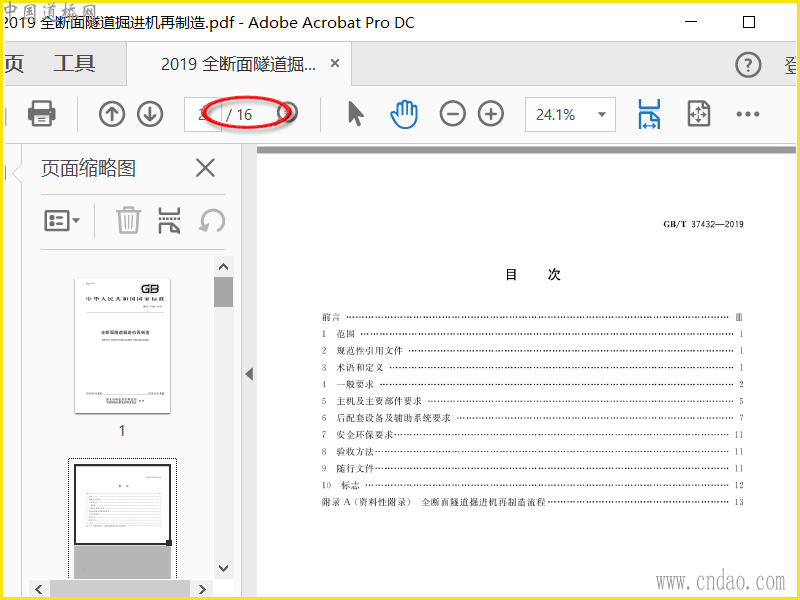Open the 工具 tab

[x=74, y=64]
